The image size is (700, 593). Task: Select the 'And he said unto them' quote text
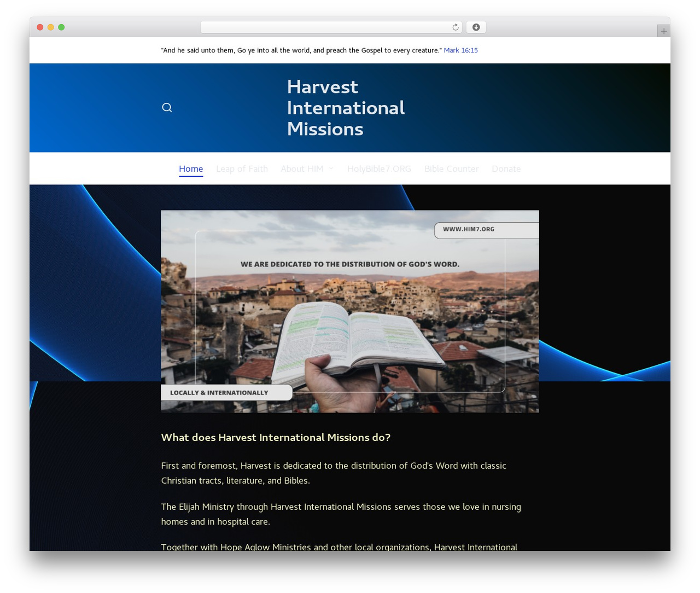301,50
